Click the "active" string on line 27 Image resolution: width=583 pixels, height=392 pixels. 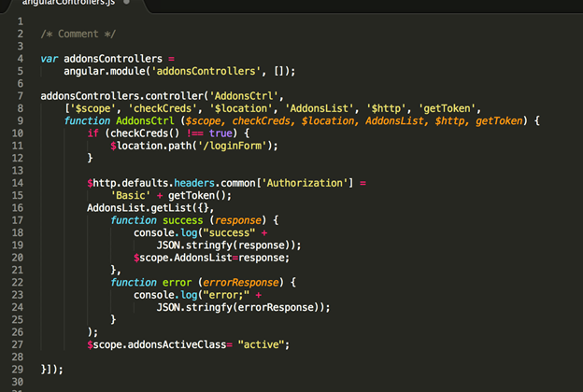click(x=261, y=344)
